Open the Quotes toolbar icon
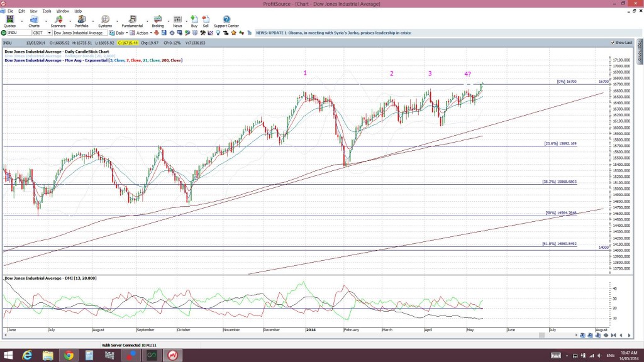Screen dimensions: 644x362 tap(9, 19)
